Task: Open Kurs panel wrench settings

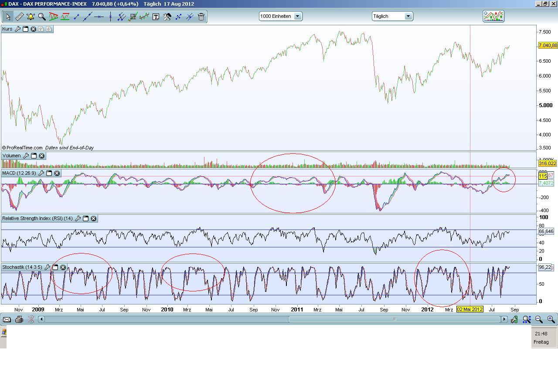Action: (x=17, y=29)
